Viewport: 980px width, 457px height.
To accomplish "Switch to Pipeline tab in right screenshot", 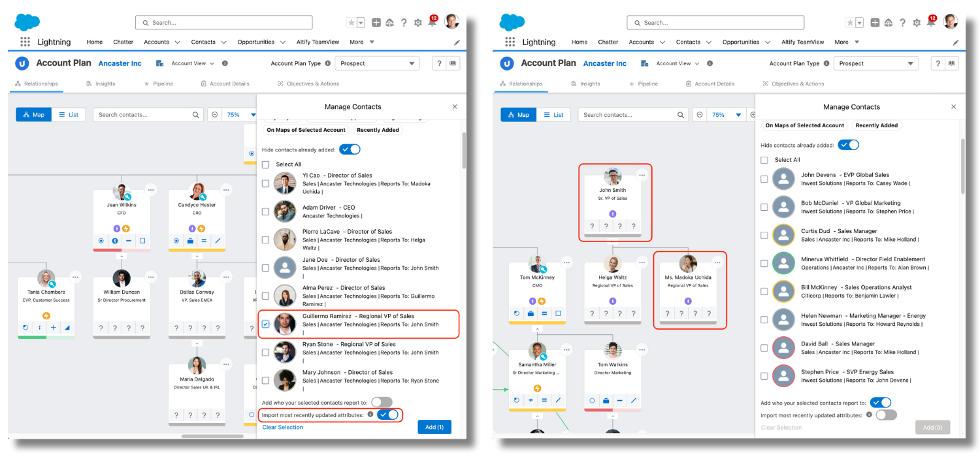I will click(644, 84).
